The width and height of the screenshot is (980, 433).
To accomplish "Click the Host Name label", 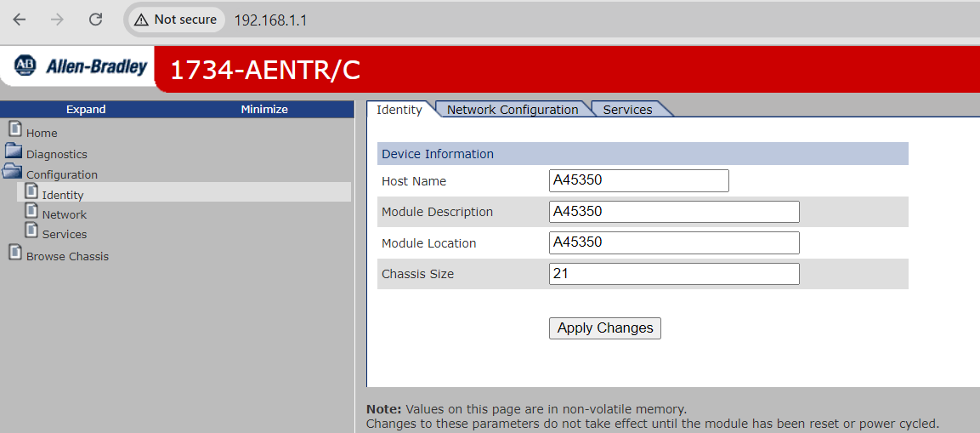I will point(414,181).
